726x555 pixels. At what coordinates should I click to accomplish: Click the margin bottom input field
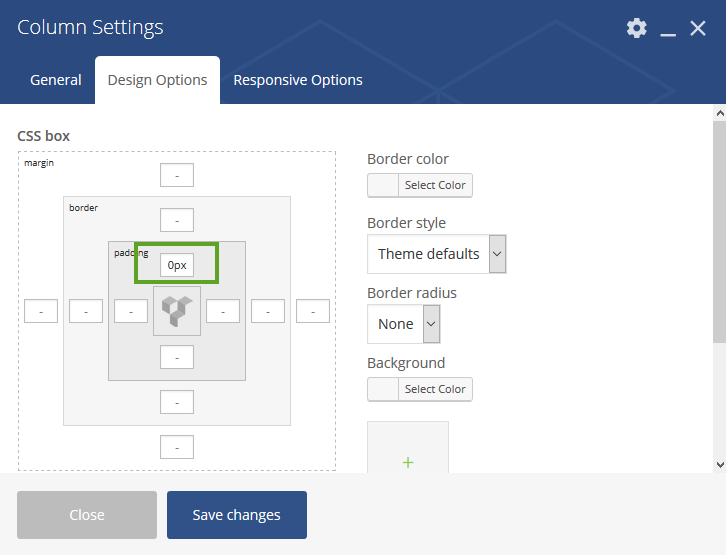[x=177, y=447]
